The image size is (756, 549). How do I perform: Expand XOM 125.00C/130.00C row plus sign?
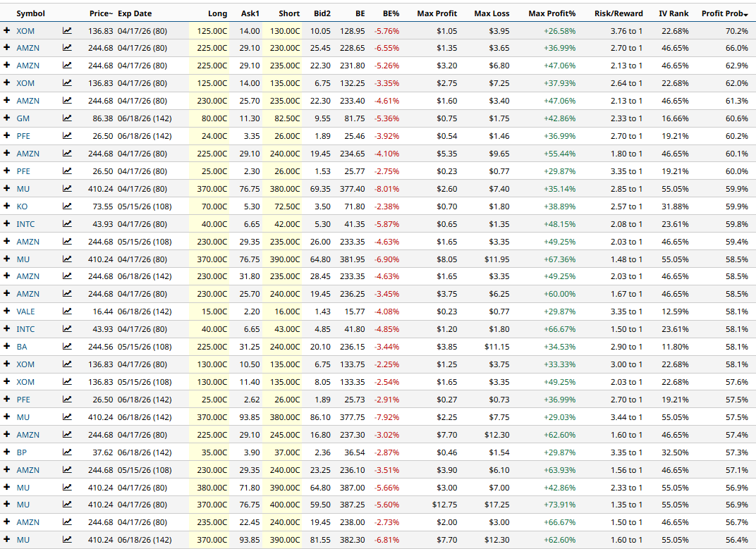tap(7, 30)
